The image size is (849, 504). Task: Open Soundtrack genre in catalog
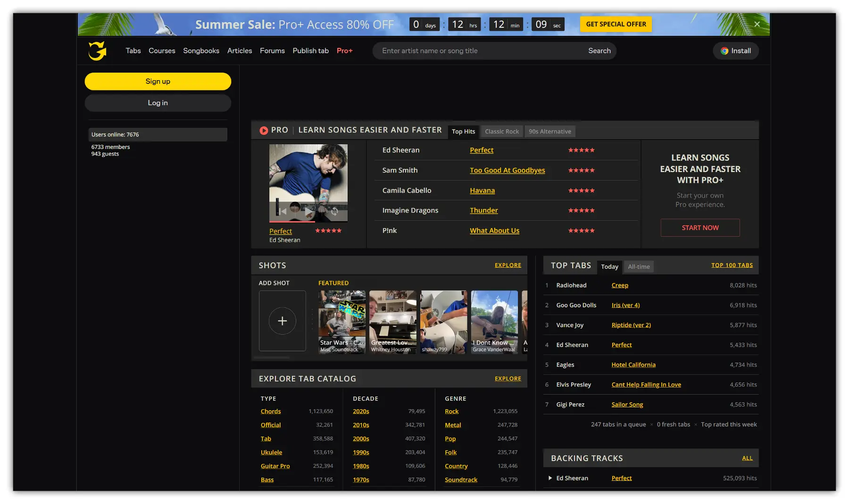[461, 480]
